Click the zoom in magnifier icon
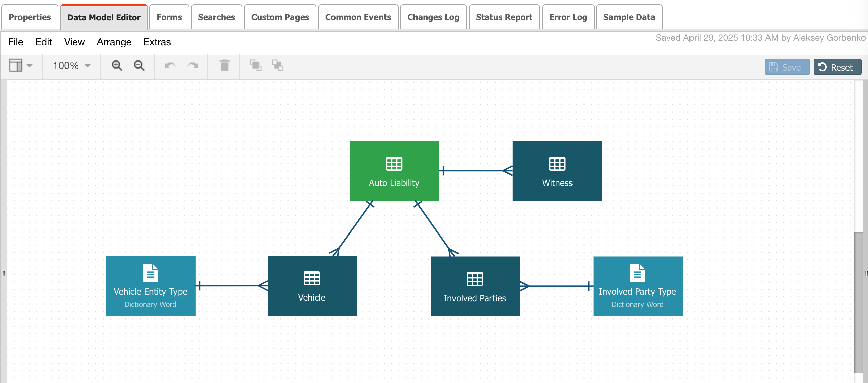868x383 pixels. point(117,66)
